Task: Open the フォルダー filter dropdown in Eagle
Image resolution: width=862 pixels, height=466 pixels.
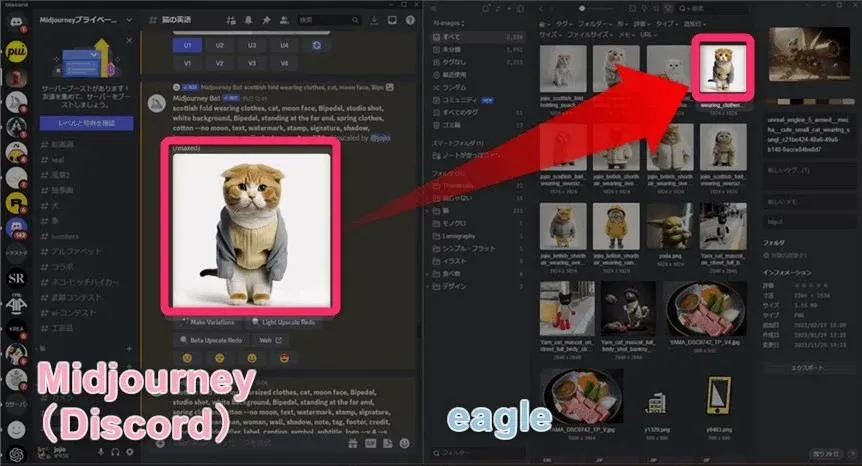Action: pyautogui.click(x=594, y=24)
